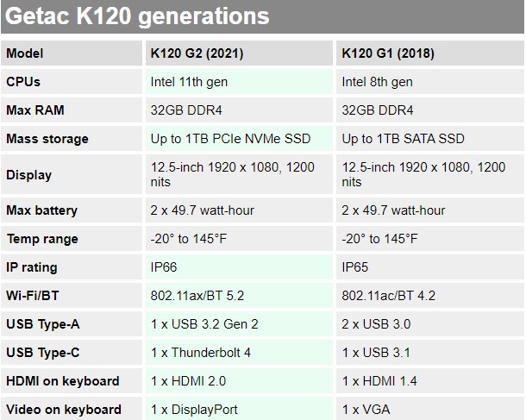Select the 'Display' row label

(x=29, y=175)
